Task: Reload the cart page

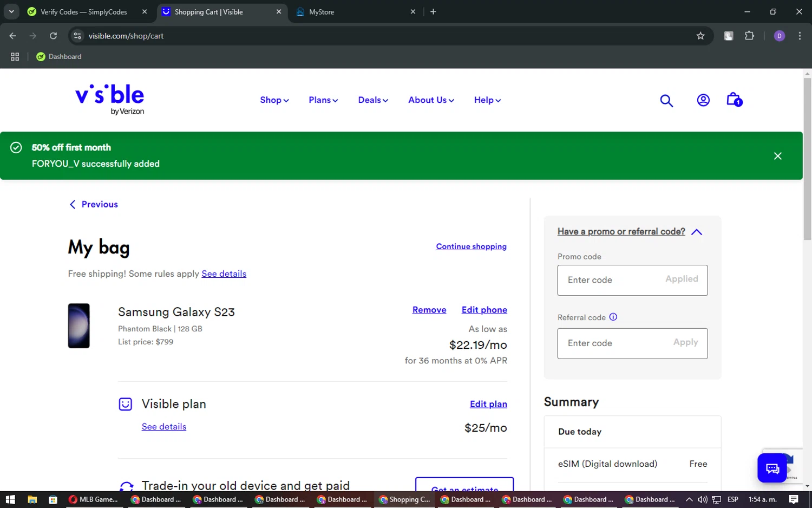Action: (53, 36)
